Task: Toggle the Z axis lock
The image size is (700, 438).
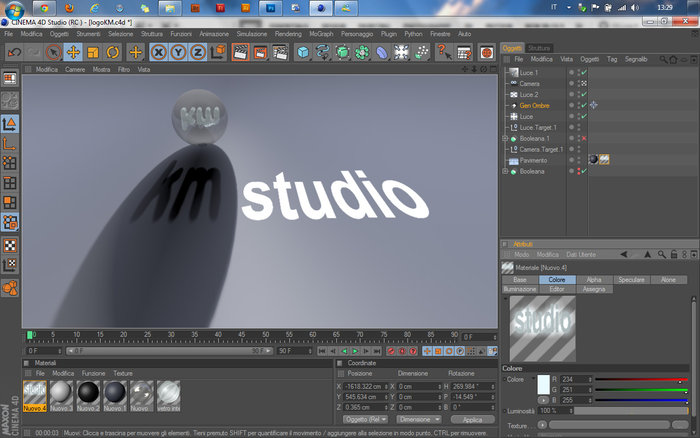Action: pos(198,52)
